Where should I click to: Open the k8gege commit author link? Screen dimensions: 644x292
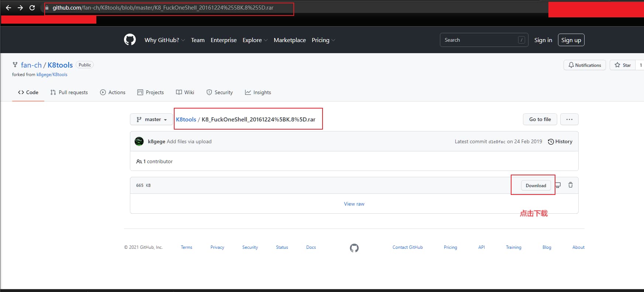click(156, 141)
